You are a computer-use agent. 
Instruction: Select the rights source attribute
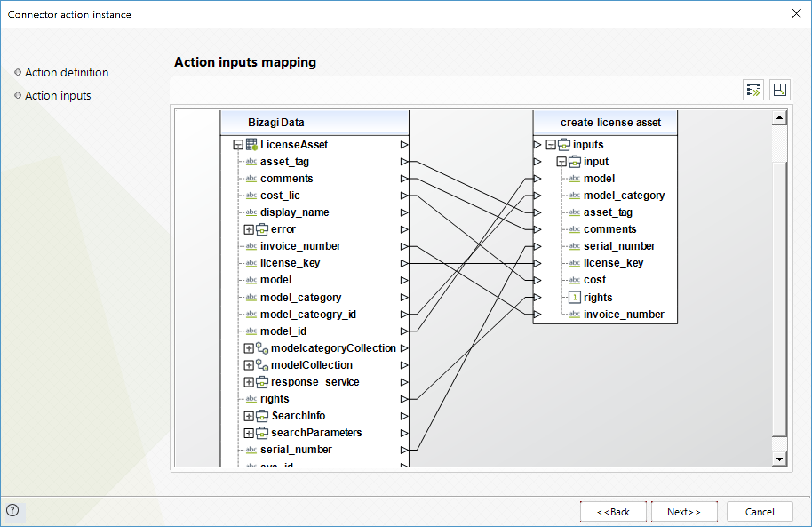click(x=275, y=399)
